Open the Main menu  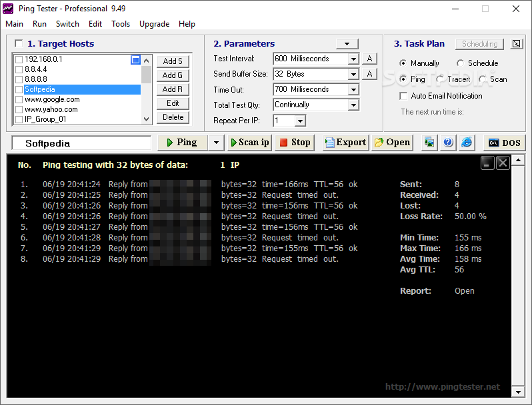pyautogui.click(x=14, y=24)
